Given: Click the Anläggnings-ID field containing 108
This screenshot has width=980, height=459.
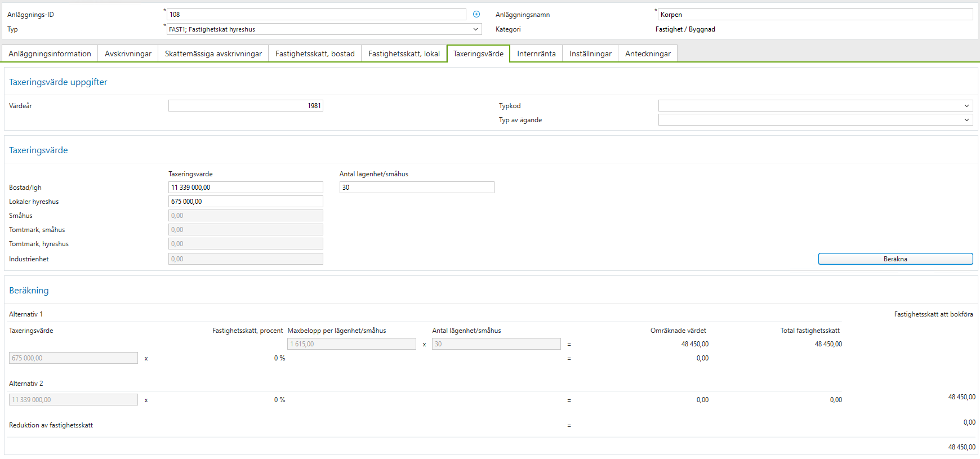Looking at the screenshot, I should click(317, 15).
